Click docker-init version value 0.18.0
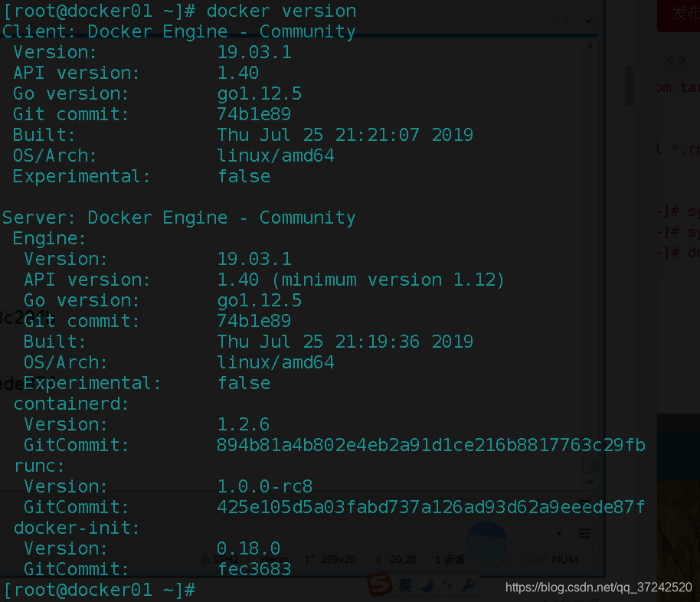This screenshot has height=602, width=700. 249,548
